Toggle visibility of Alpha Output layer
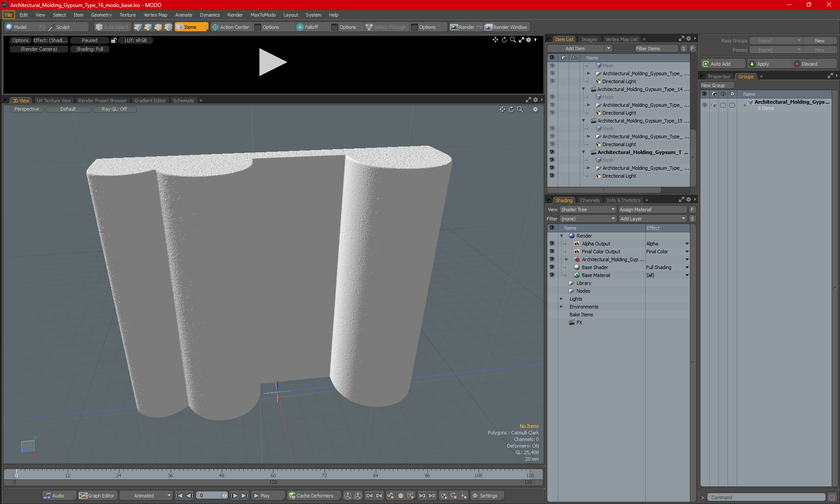The width and height of the screenshot is (840, 504). pyautogui.click(x=552, y=244)
